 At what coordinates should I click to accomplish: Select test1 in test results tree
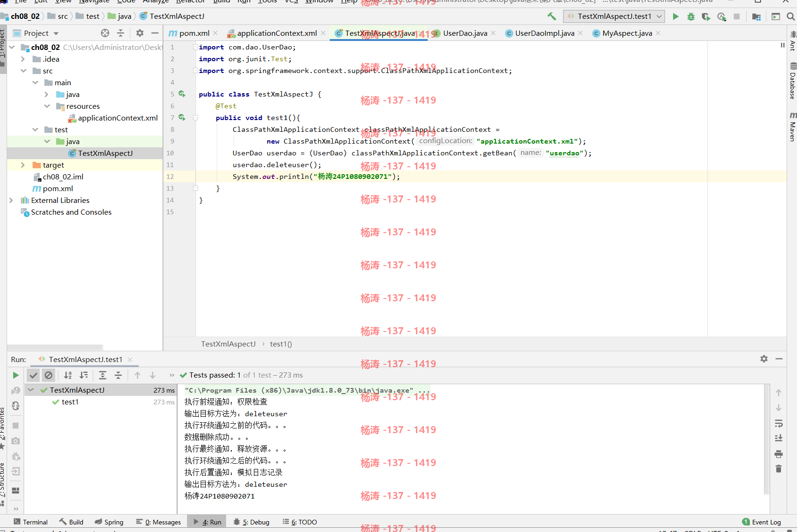pos(70,402)
